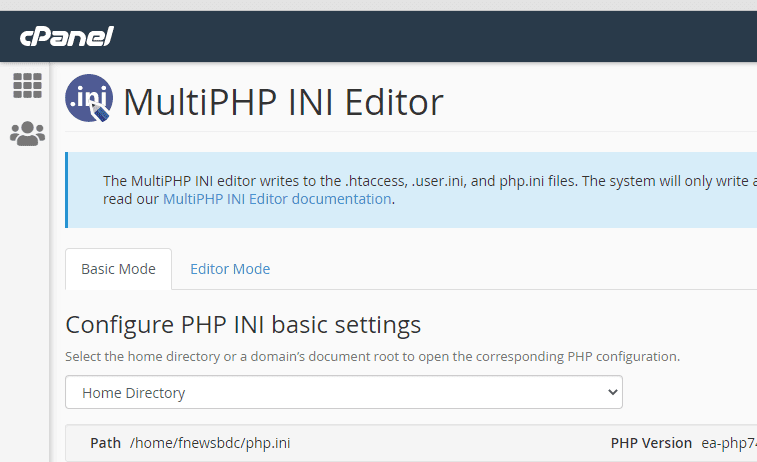The height and width of the screenshot is (462, 757).
Task: Select the Basic Mode tab
Action: 118,269
